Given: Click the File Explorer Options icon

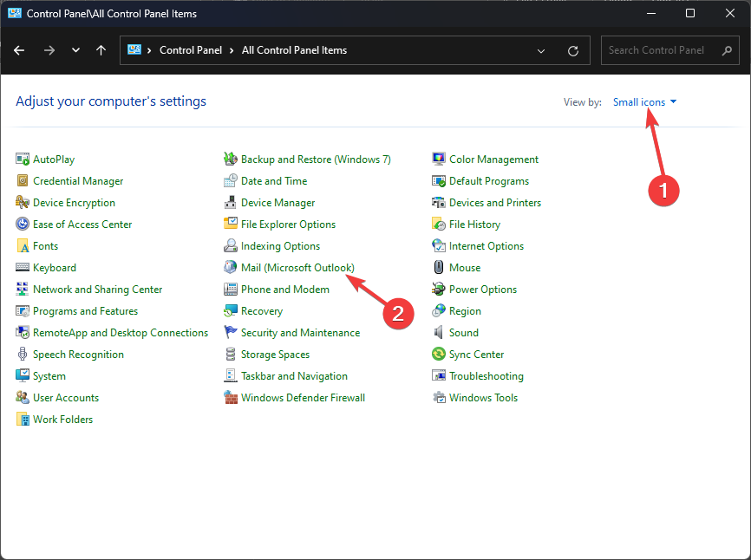Looking at the screenshot, I should tap(231, 224).
